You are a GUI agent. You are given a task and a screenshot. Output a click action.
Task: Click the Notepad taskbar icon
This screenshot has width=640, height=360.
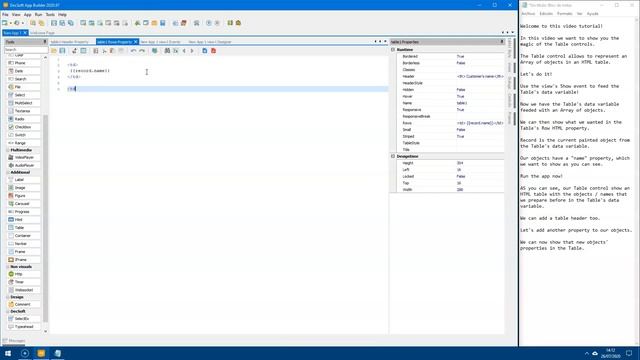[x=58, y=353]
